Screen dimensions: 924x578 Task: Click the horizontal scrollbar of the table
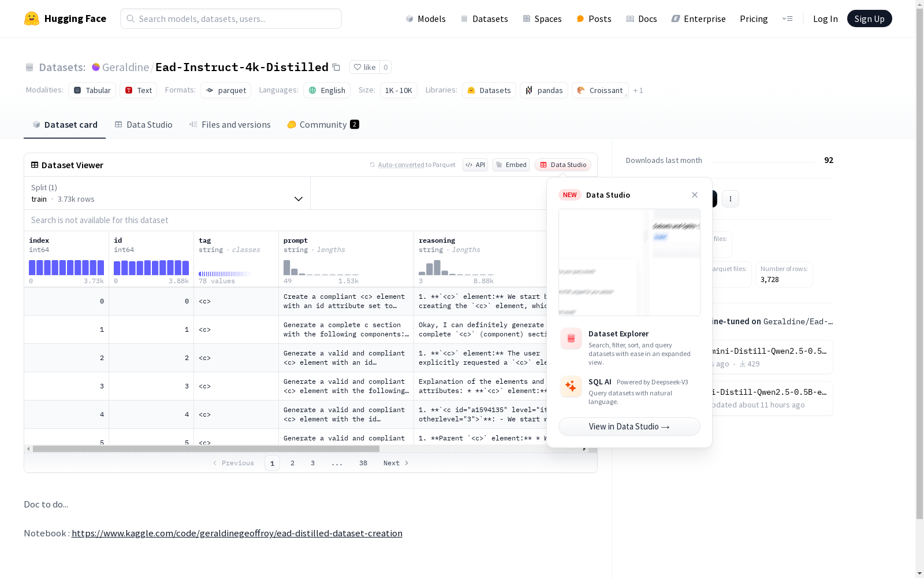coord(206,449)
